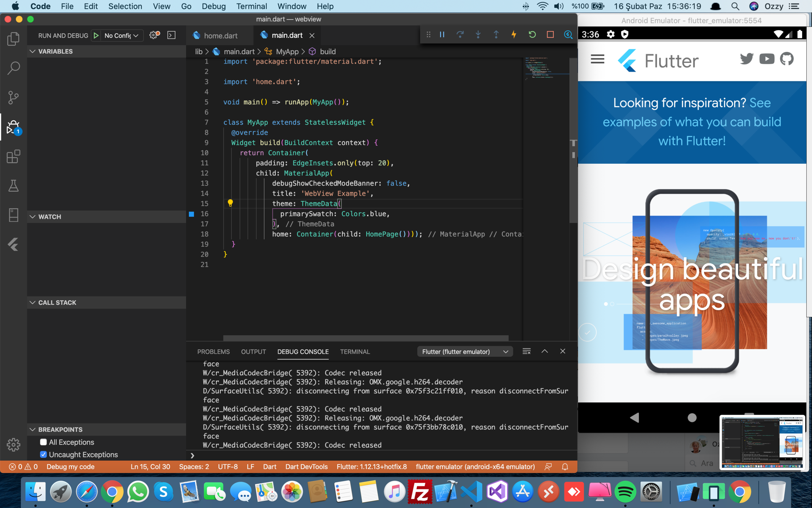Click the build breadcrumb
Screen dimensions: 812x508
point(327,51)
